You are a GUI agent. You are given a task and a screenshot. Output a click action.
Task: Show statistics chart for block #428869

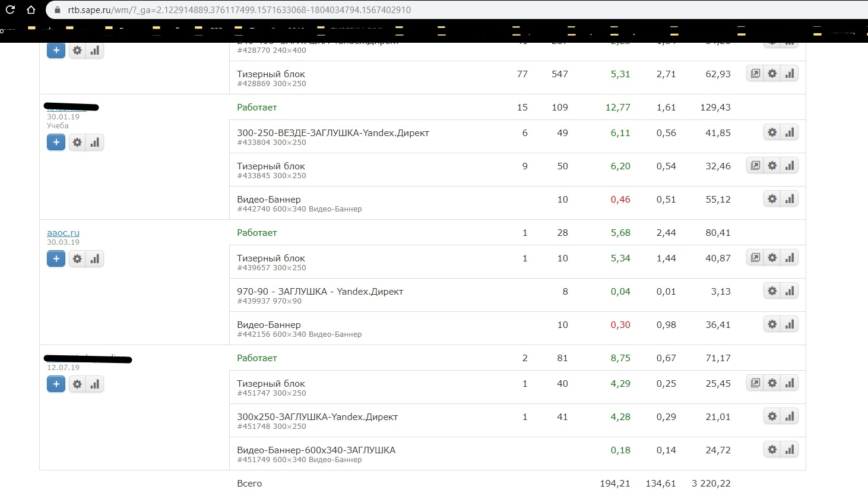coord(790,74)
